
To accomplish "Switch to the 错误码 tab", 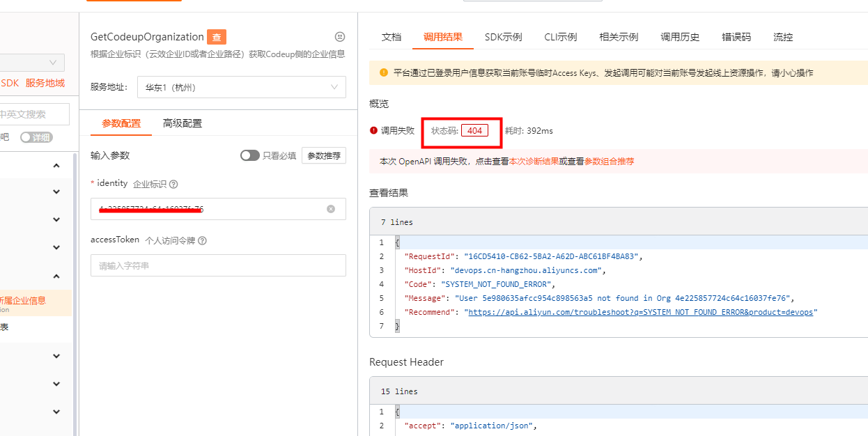I will coord(736,37).
